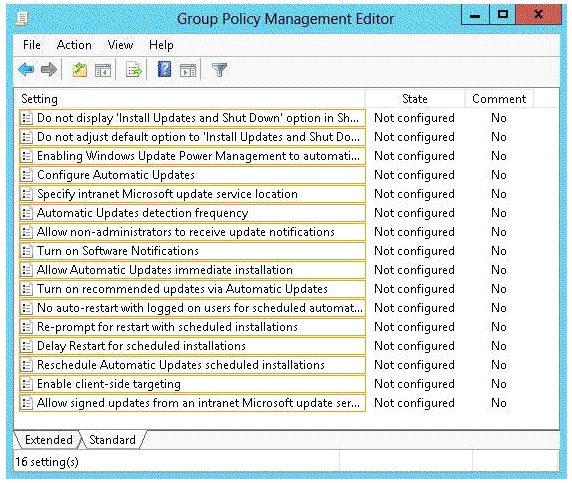Toggle the Show/Hide Action Pane icon

188,70
